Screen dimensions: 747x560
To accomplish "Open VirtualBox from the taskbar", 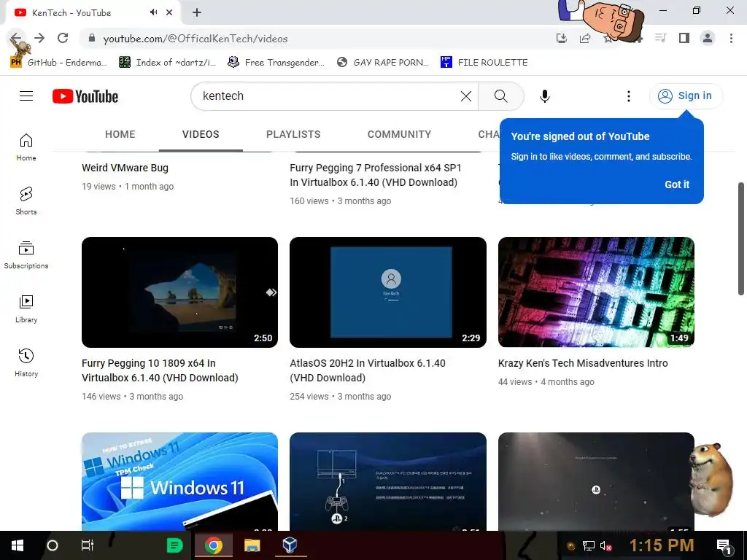I will [290, 545].
